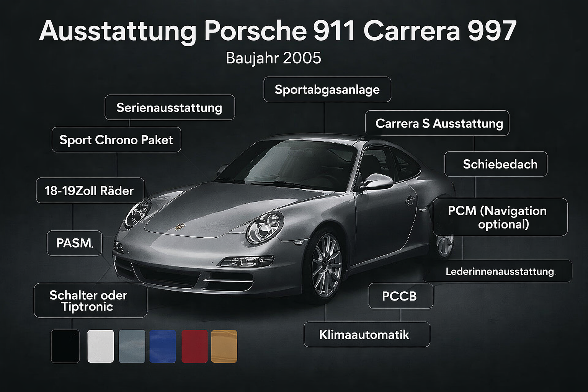
Task: Click the car's side mirror
Action: click(x=377, y=181)
